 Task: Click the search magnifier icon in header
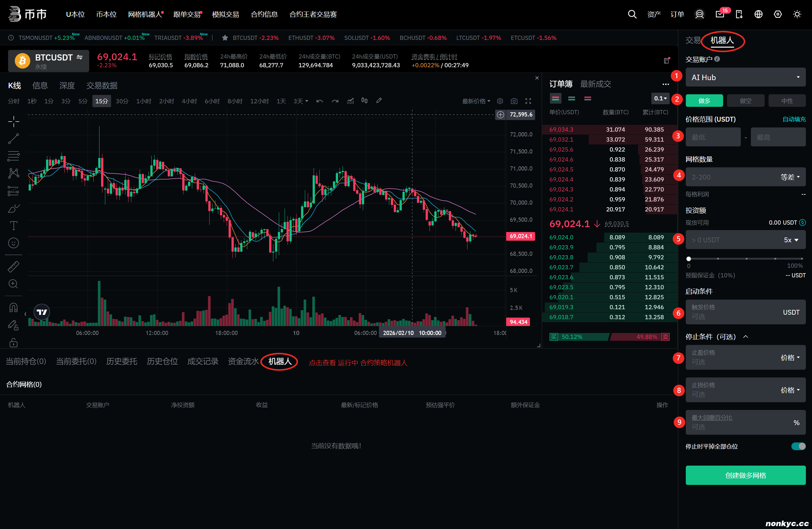click(632, 14)
